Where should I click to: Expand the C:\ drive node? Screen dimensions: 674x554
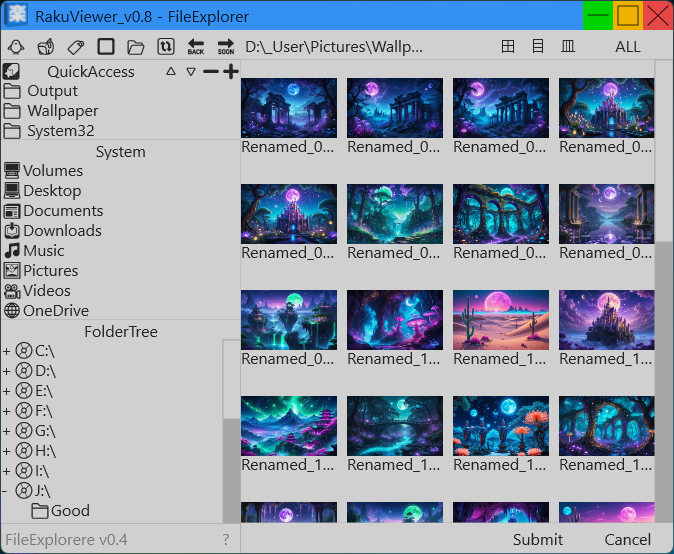(6, 351)
